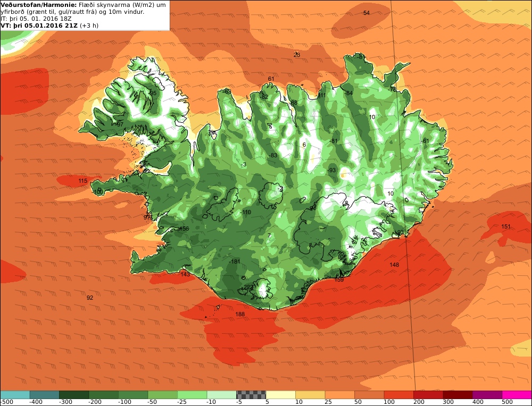Screen dimensions: 532x406
Task: Click the 'IT: þri 05. 01. 2016 18Z' line
Action: 36,19
